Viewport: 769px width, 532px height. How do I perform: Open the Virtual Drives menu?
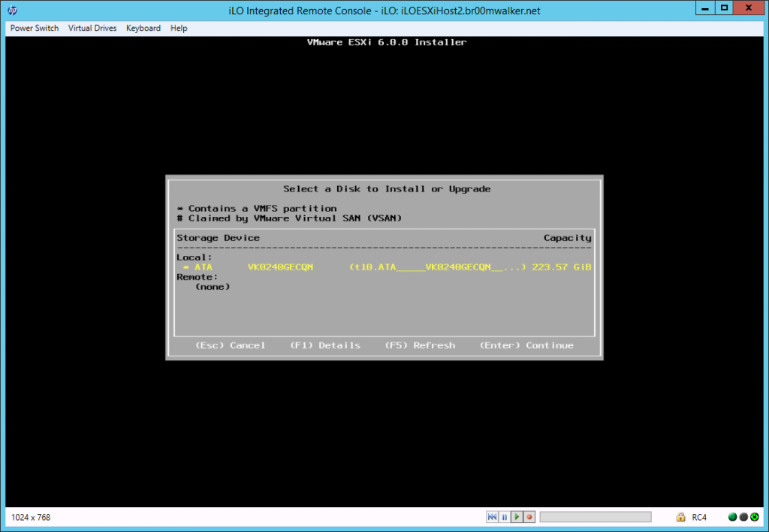[x=92, y=28]
